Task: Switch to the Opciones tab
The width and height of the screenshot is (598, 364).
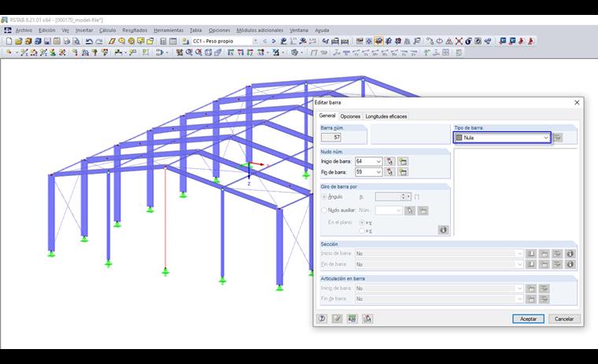Action: [350, 116]
